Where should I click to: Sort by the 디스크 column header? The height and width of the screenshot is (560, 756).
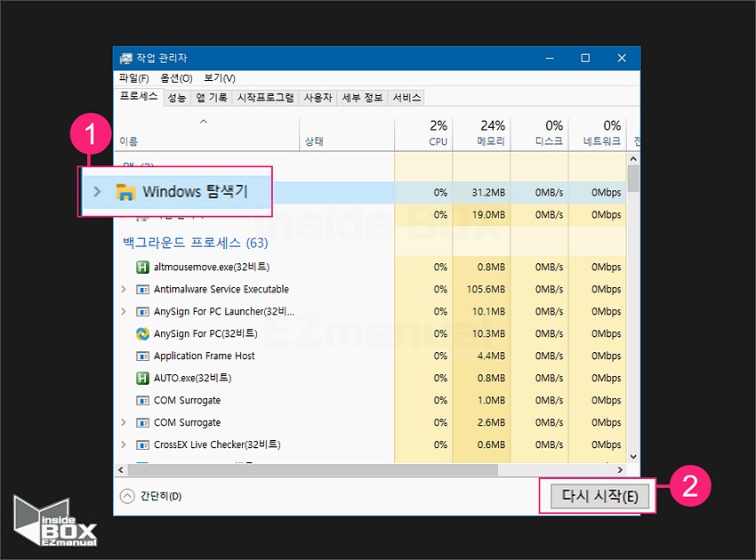pos(540,135)
